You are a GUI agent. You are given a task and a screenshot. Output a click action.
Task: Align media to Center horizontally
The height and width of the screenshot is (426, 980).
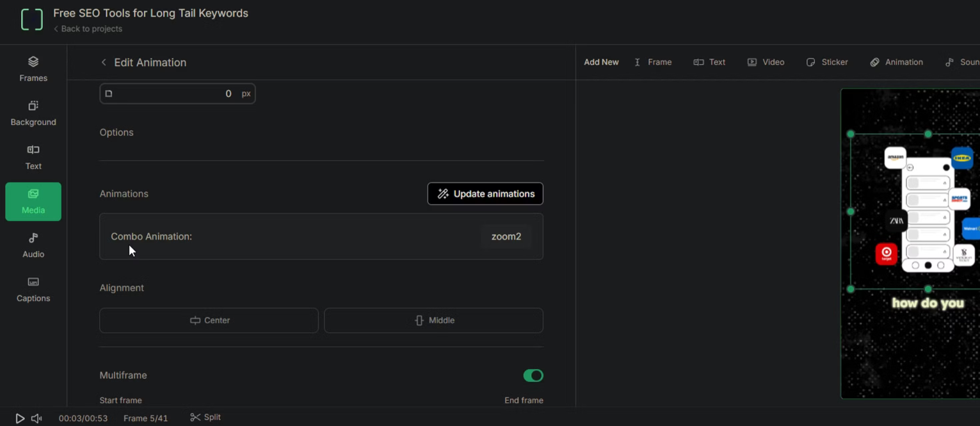[209, 320]
